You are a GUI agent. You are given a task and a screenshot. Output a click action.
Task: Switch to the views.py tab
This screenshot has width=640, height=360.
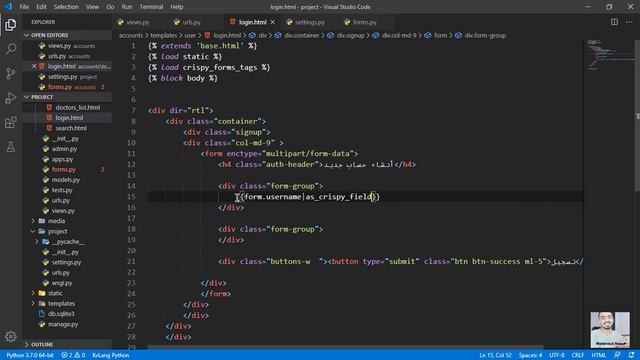click(138, 22)
